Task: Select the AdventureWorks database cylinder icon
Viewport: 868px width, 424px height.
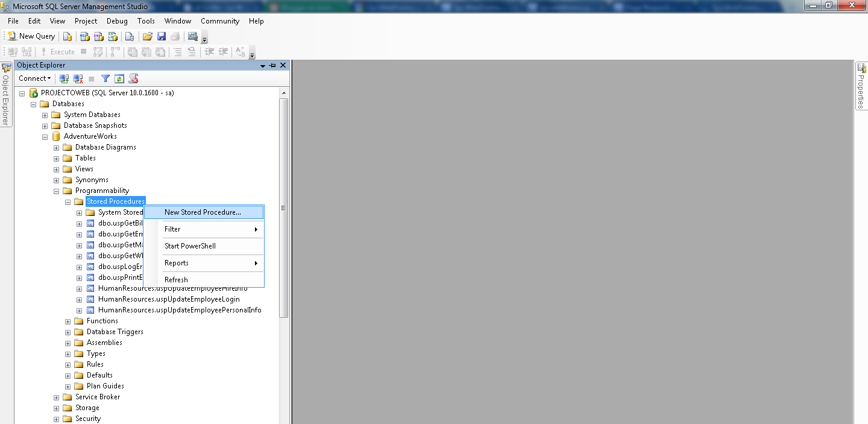Action: click(56, 136)
